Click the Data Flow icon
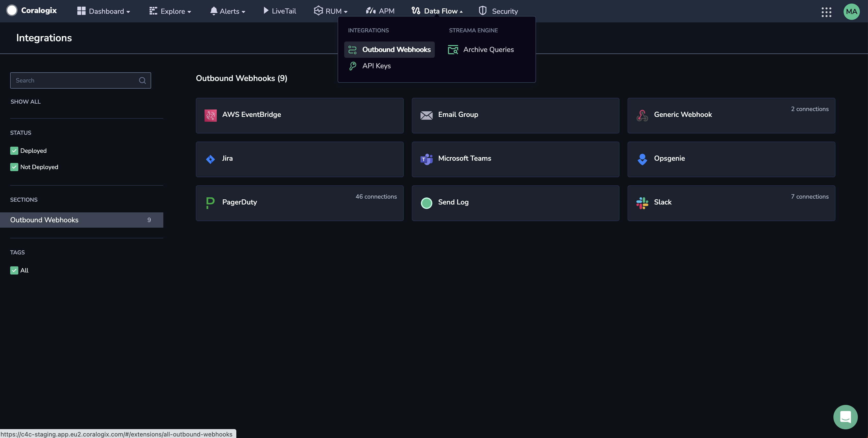868x438 pixels. pyautogui.click(x=416, y=11)
